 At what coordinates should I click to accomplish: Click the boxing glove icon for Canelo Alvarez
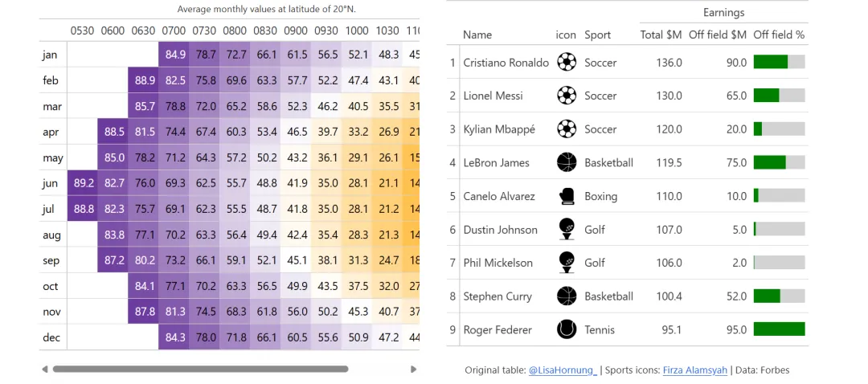567,196
